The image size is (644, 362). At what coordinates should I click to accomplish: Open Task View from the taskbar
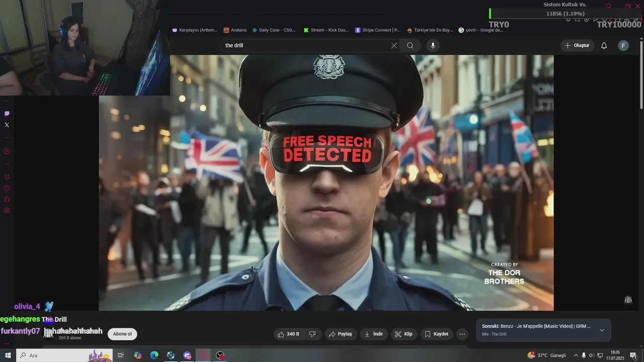tap(121, 355)
